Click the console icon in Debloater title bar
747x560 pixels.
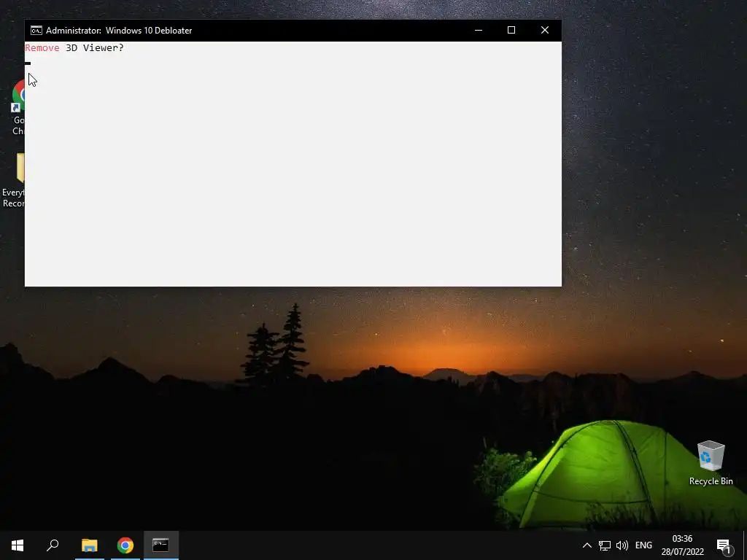point(36,31)
